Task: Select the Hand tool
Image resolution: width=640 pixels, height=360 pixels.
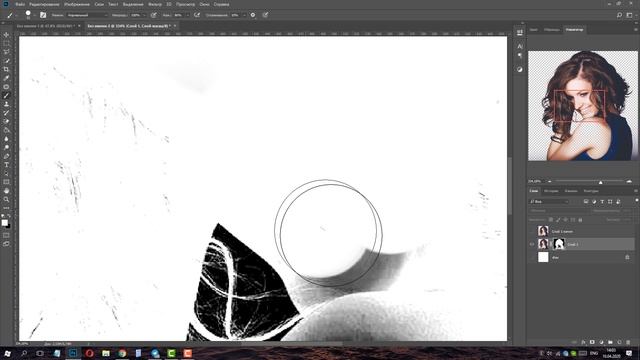Action: (6, 191)
